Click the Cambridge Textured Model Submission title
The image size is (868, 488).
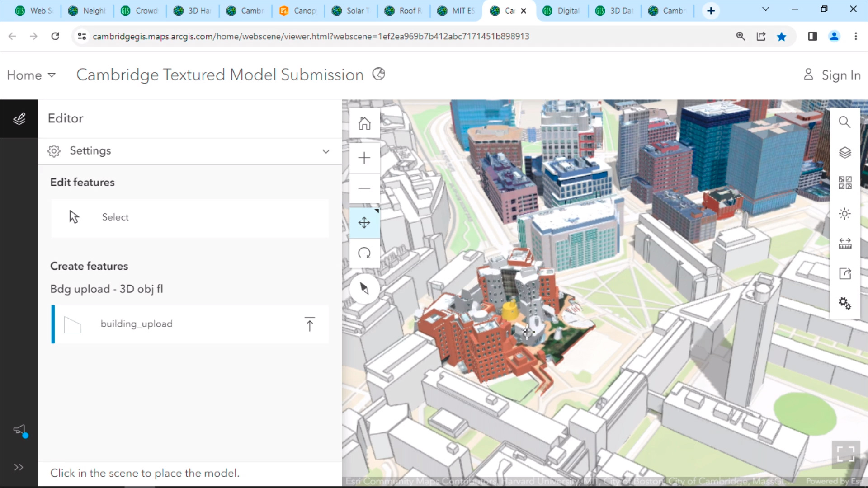pyautogui.click(x=220, y=75)
